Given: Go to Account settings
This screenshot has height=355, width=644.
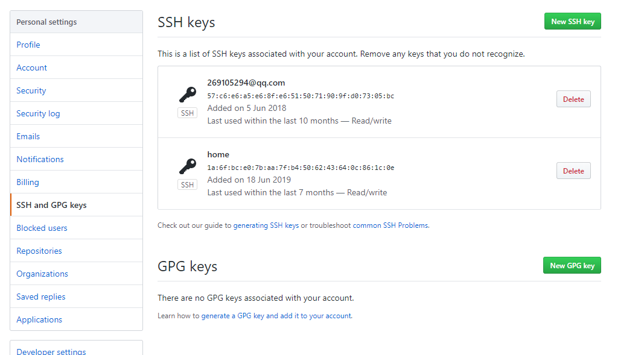Looking at the screenshot, I should [31, 68].
